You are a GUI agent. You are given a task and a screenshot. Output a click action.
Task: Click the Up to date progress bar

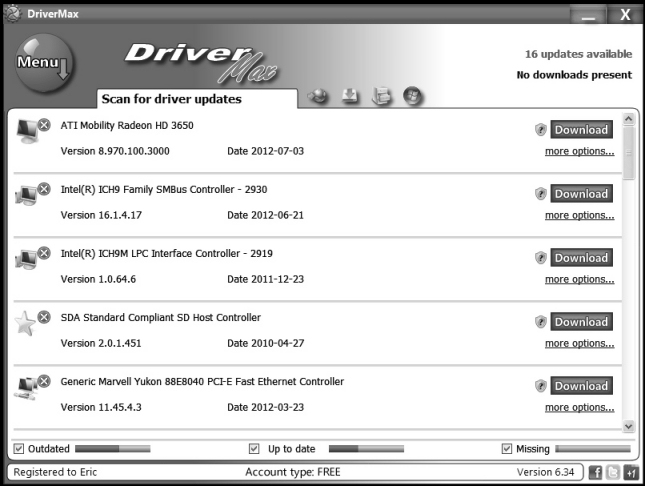[x=366, y=449]
